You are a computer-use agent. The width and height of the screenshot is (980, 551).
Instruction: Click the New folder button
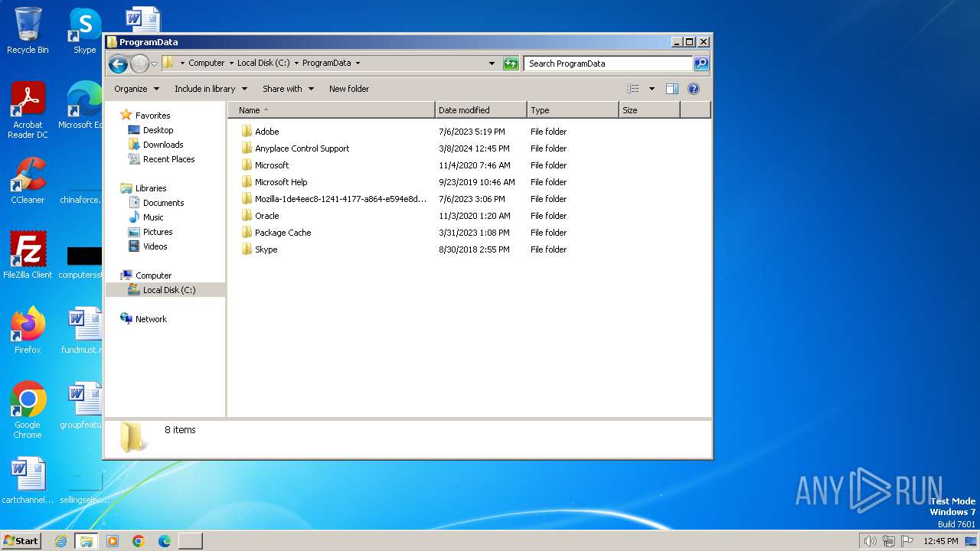(x=349, y=89)
